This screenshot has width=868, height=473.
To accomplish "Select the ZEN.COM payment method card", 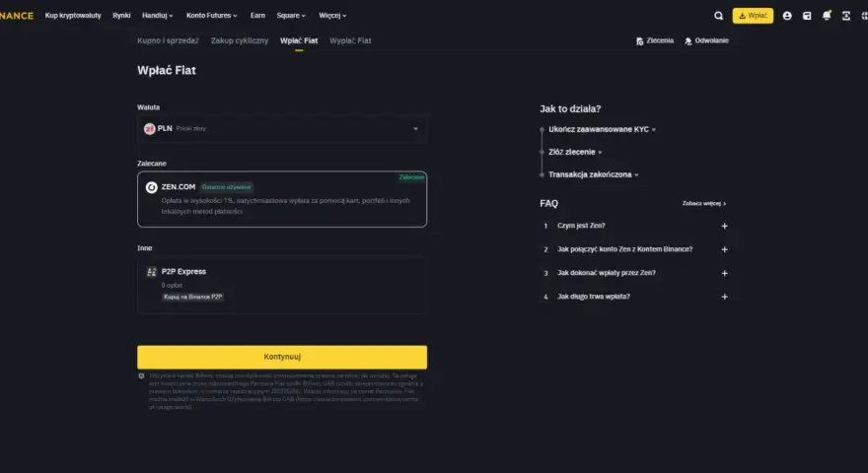I will 282,199.
